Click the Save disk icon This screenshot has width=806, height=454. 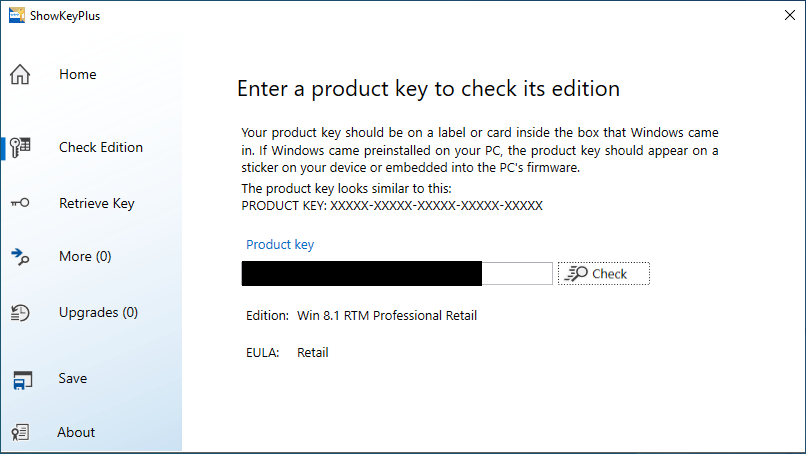click(x=22, y=379)
